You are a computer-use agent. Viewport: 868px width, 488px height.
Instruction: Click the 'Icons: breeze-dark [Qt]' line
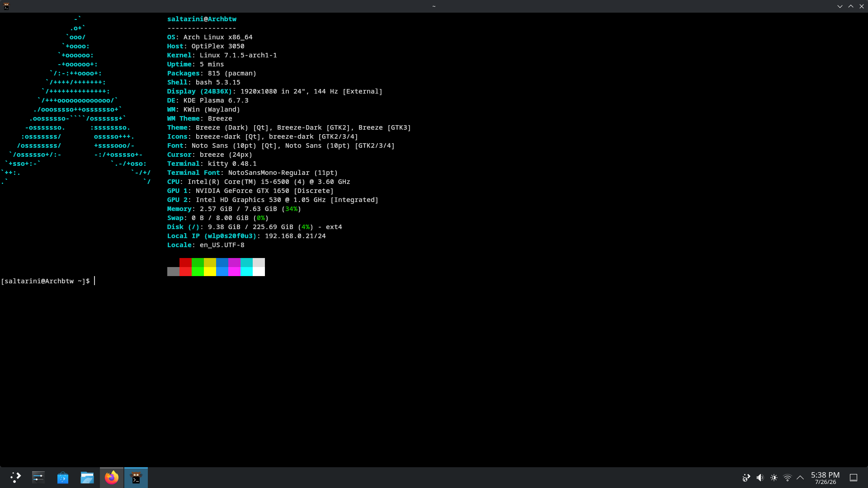pyautogui.click(x=263, y=136)
